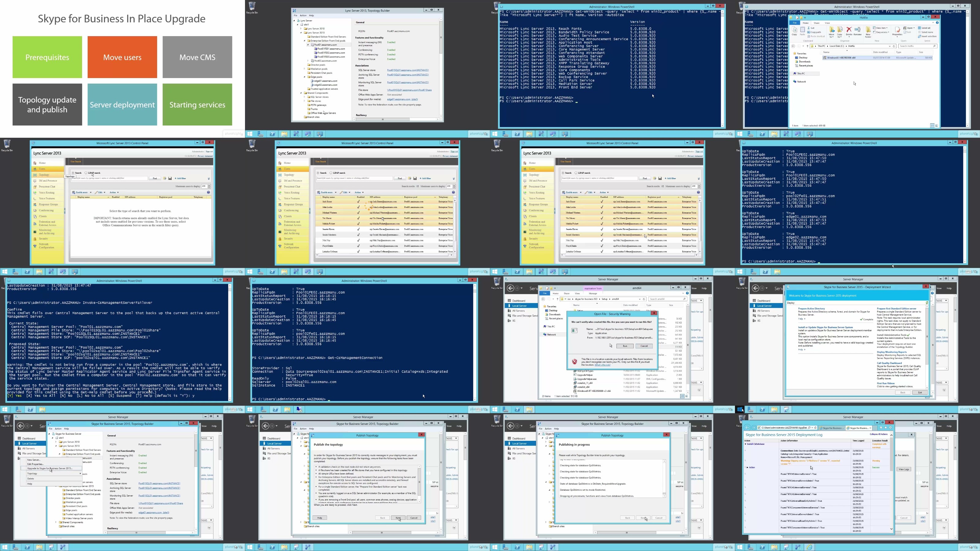Open File menu in Lync Server 2013 Topology Builder

296,16
